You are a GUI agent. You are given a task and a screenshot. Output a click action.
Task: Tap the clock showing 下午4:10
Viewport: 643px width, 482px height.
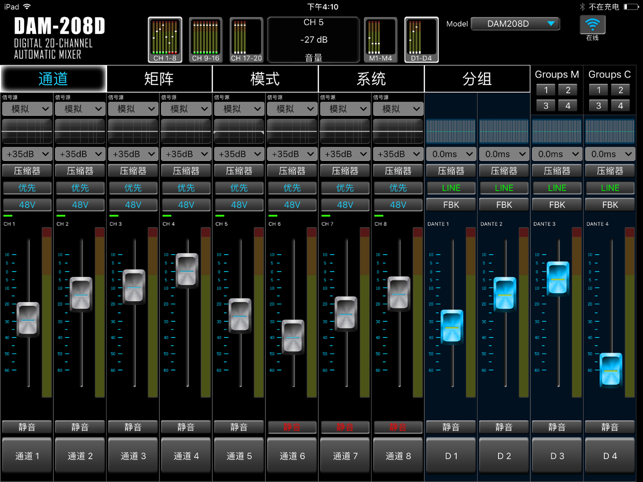click(x=323, y=7)
